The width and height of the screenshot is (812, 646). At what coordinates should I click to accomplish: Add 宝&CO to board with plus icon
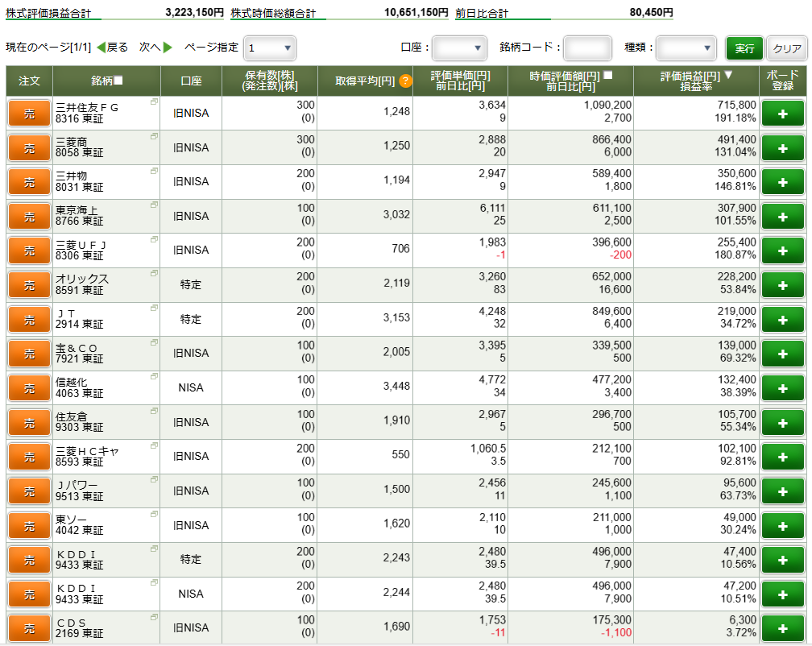pyautogui.click(x=782, y=354)
